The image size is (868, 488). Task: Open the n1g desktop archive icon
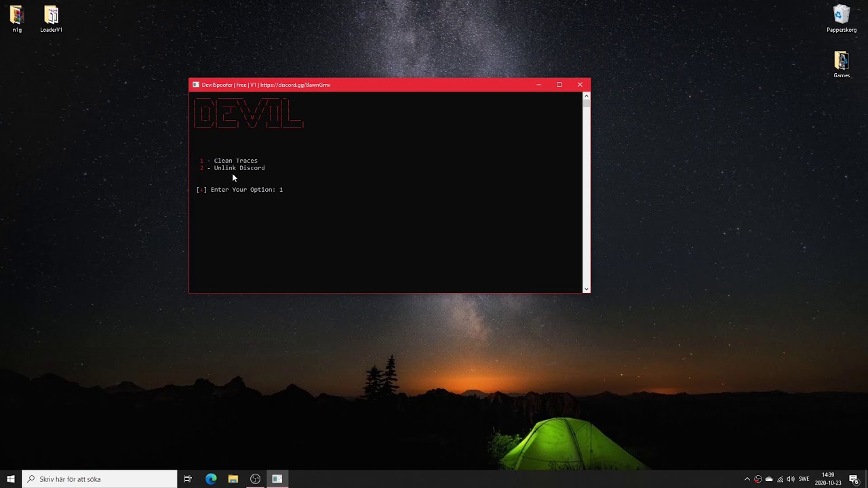pos(16,19)
